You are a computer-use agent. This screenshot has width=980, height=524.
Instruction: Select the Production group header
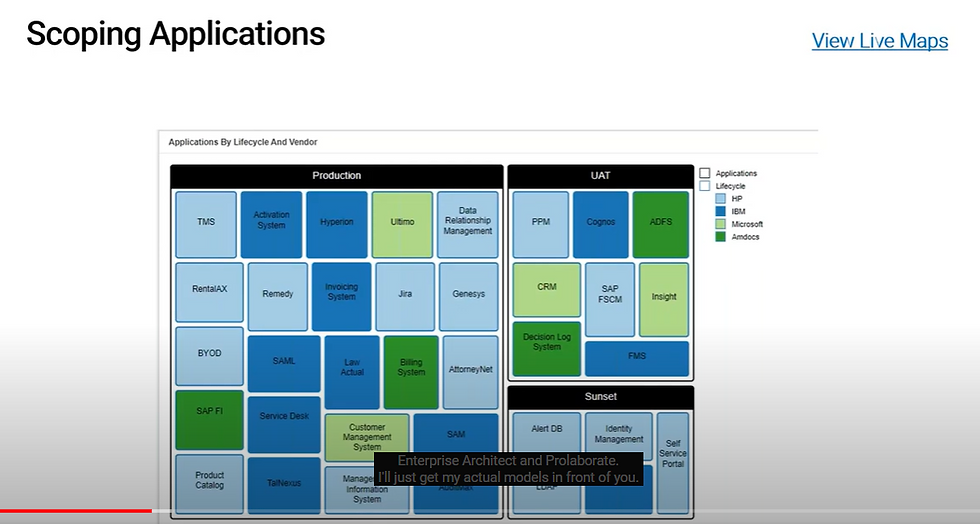(x=337, y=176)
